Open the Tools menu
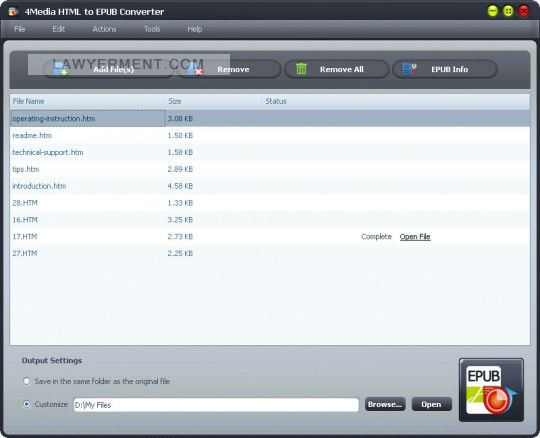 point(152,29)
